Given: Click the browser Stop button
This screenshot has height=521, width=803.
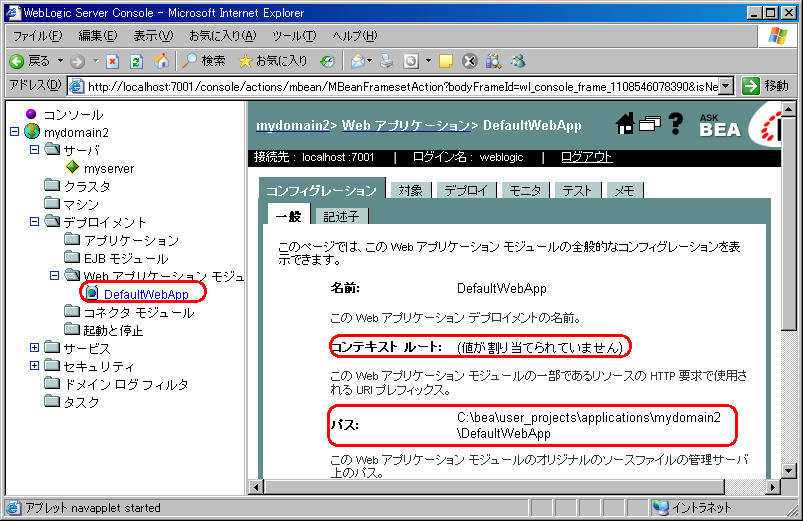Looking at the screenshot, I should coord(112,61).
